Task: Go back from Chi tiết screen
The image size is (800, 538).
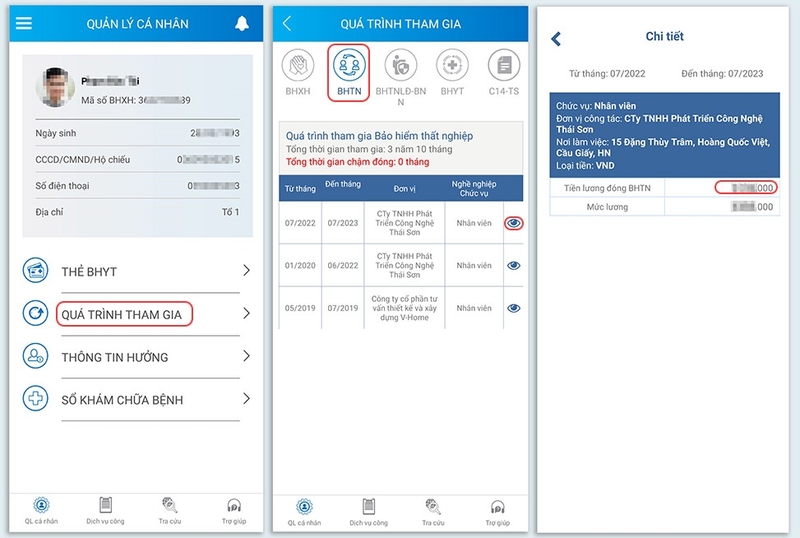Action: coord(556,39)
